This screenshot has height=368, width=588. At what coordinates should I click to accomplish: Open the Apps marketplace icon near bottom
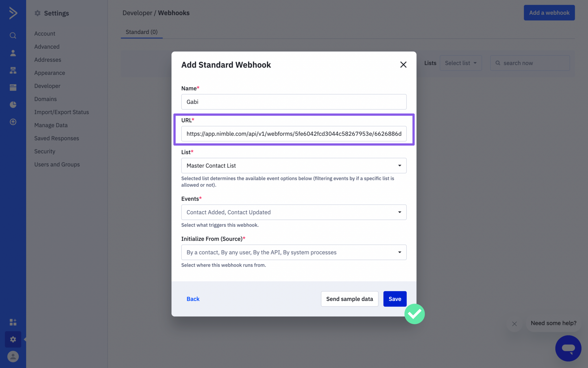[x=13, y=322]
